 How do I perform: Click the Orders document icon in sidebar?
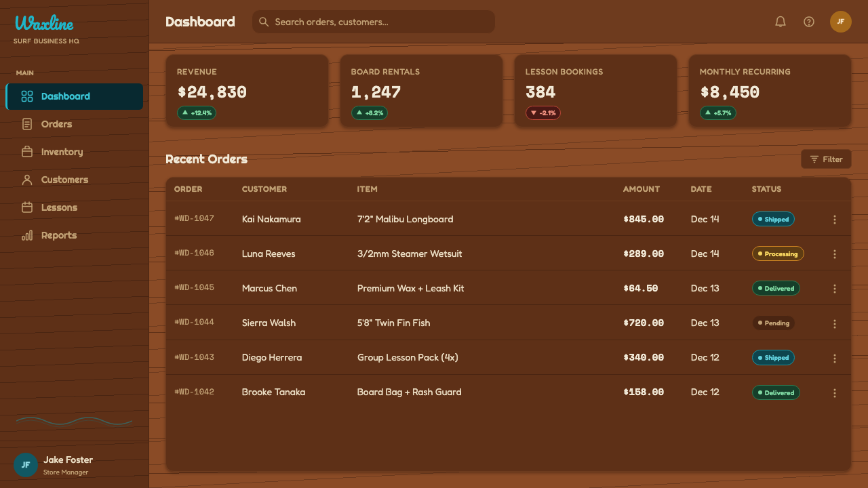(x=27, y=124)
